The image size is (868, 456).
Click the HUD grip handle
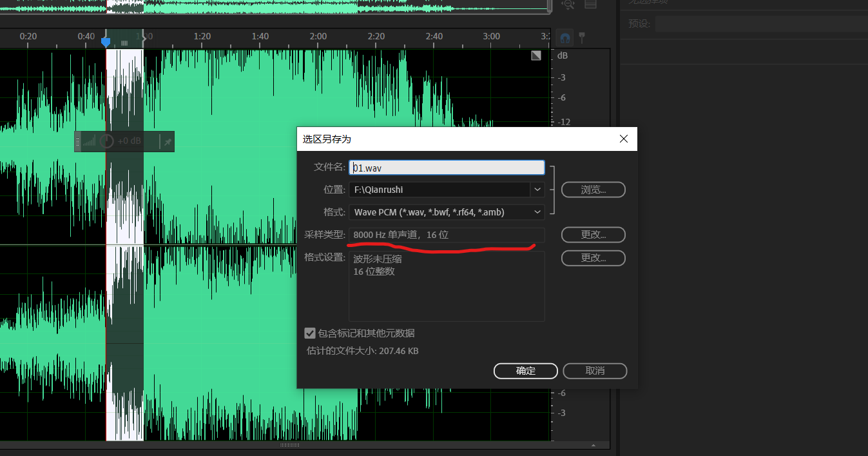click(78, 141)
